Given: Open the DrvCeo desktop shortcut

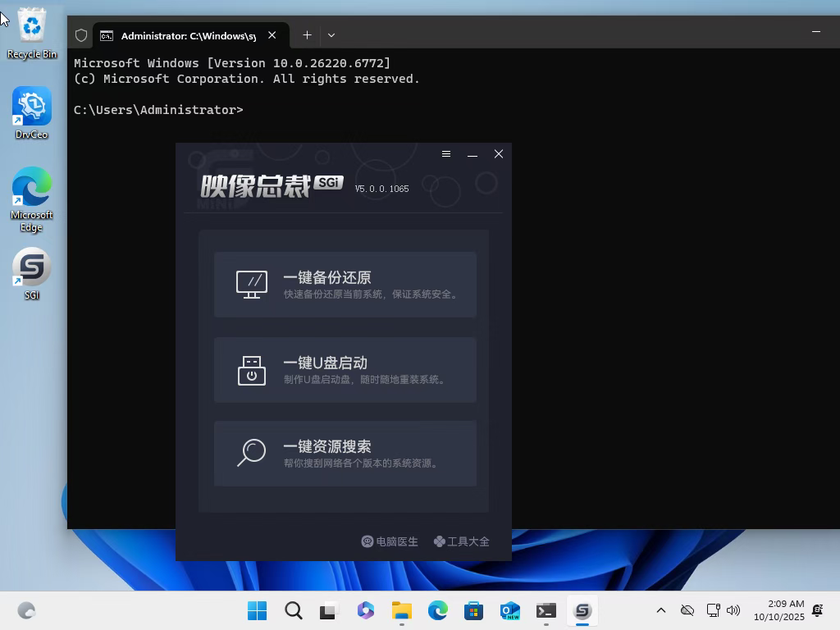Looking at the screenshot, I should pos(32,114).
